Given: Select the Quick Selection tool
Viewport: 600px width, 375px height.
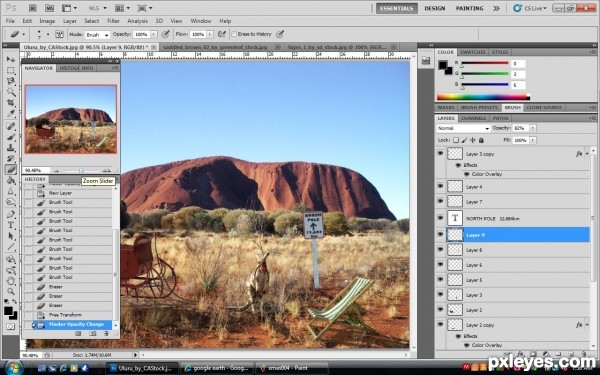Looking at the screenshot, I should coord(10,92).
